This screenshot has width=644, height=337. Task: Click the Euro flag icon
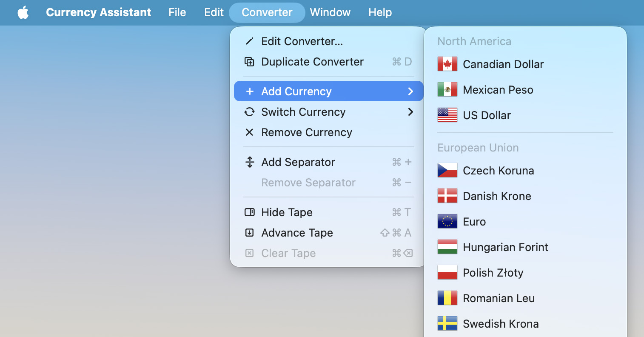[447, 221]
